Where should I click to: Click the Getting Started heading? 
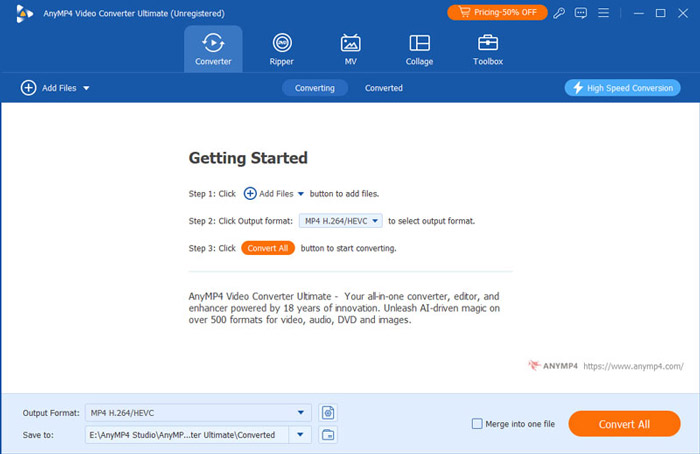248,158
